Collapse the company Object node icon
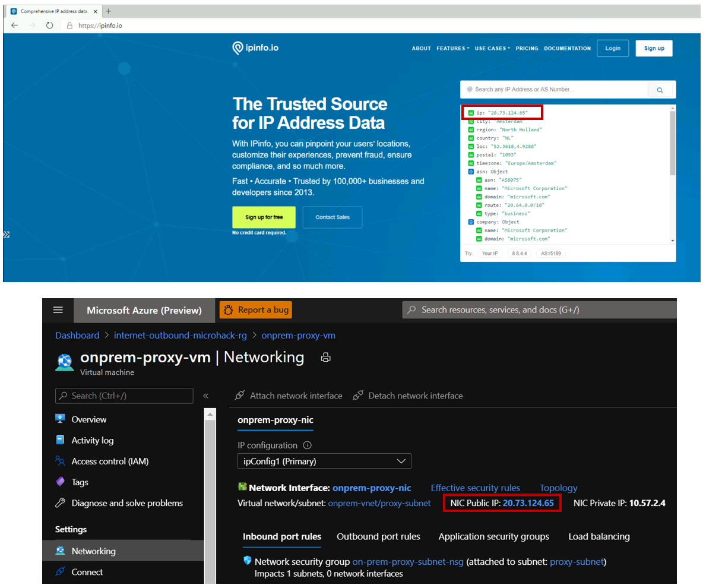The height and width of the screenshot is (588, 703). click(471, 222)
